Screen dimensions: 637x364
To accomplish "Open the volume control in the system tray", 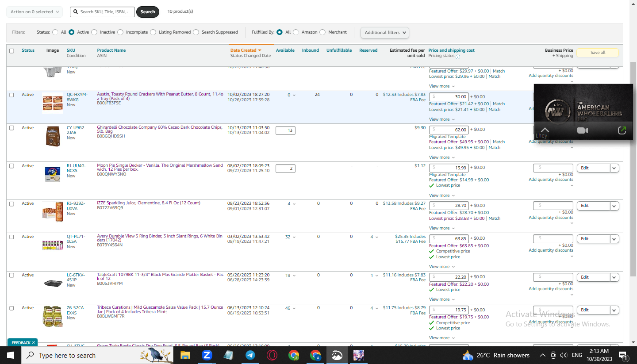I will click(x=564, y=355).
